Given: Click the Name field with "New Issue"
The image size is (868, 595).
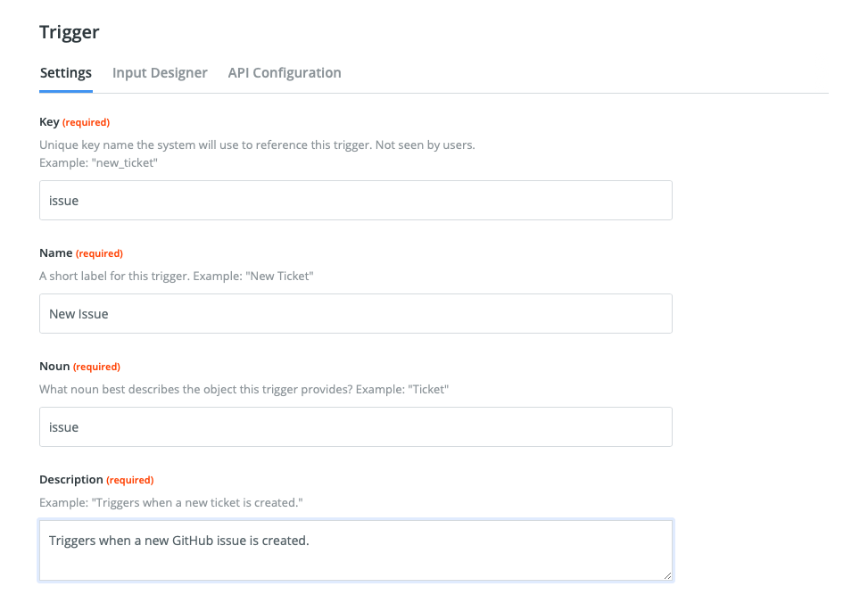Looking at the screenshot, I should pyautogui.click(x=356, y=314).
